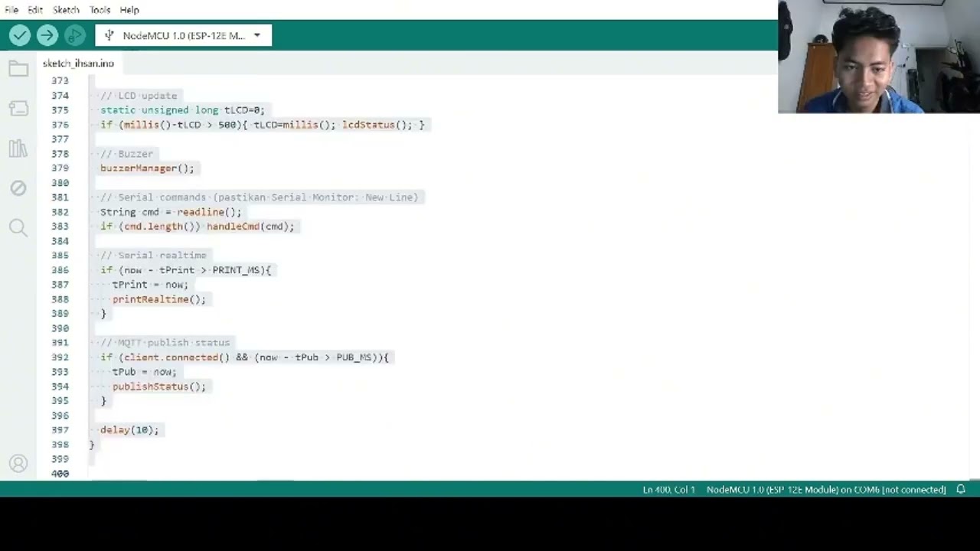Click line number 392 in gutter
Image resolution: width=980 pixels, height=551 pixels.
pyautogui.click(x=60, y=357)
